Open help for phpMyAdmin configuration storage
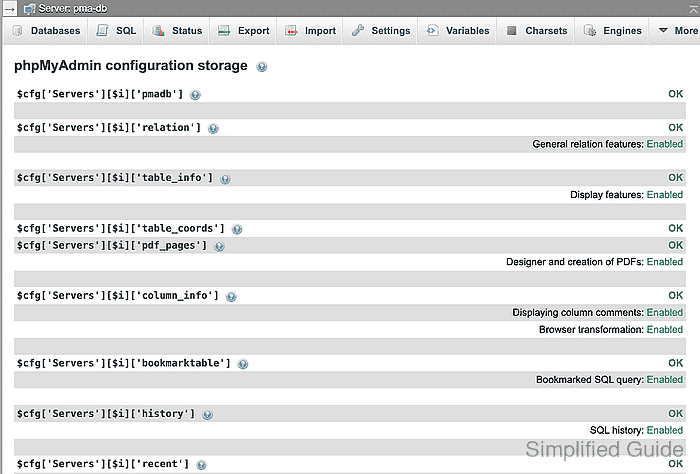The image size is (700, 474). (x=262, y=67)
